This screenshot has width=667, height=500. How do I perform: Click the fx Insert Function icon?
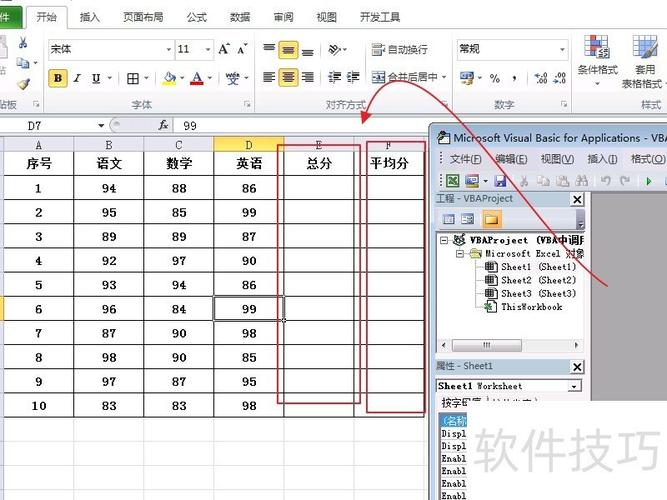coord(163,125)
